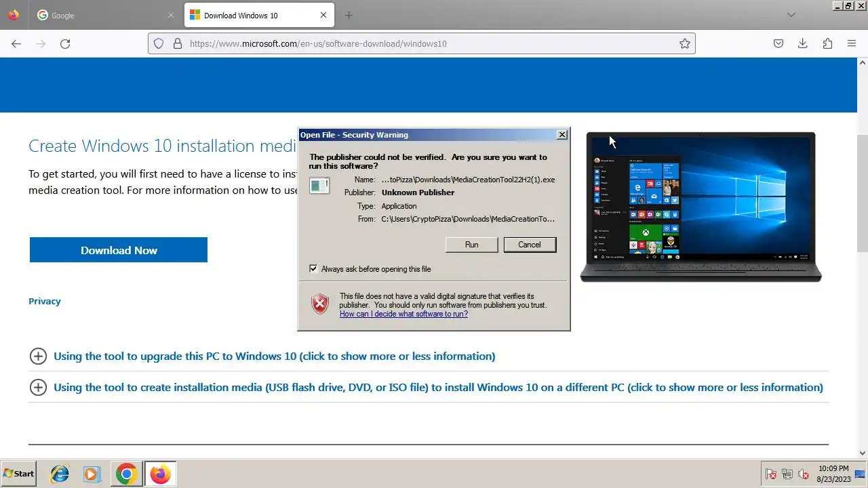Image resolution: width=868 pixels, height=488 pixels.
Task: Click the Action Center flag tray icon
Action: point(771,474)
